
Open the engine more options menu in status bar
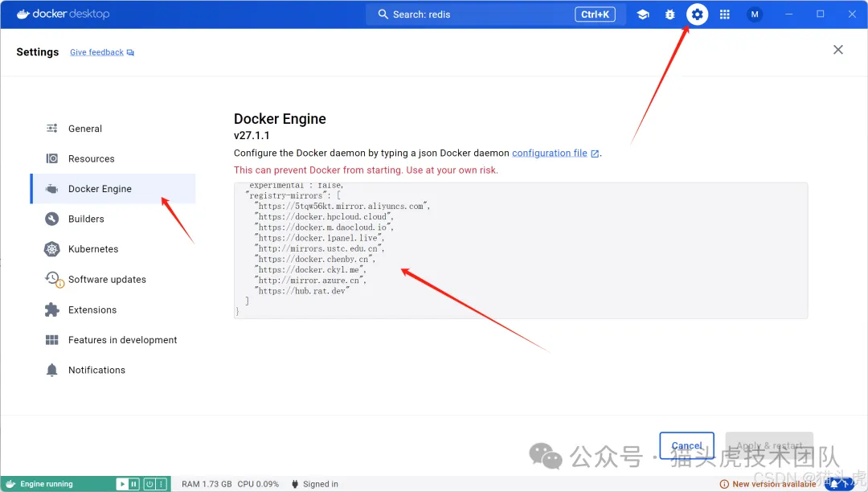point(162,484)
